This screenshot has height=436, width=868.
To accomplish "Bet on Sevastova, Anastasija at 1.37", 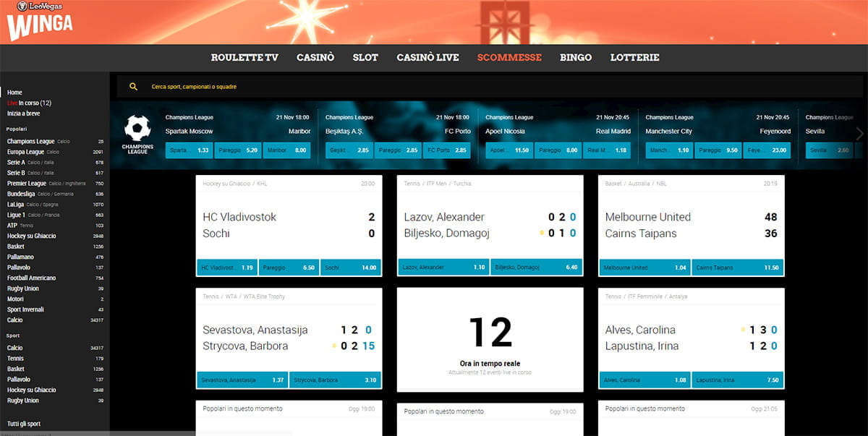I will click(242, 380).
